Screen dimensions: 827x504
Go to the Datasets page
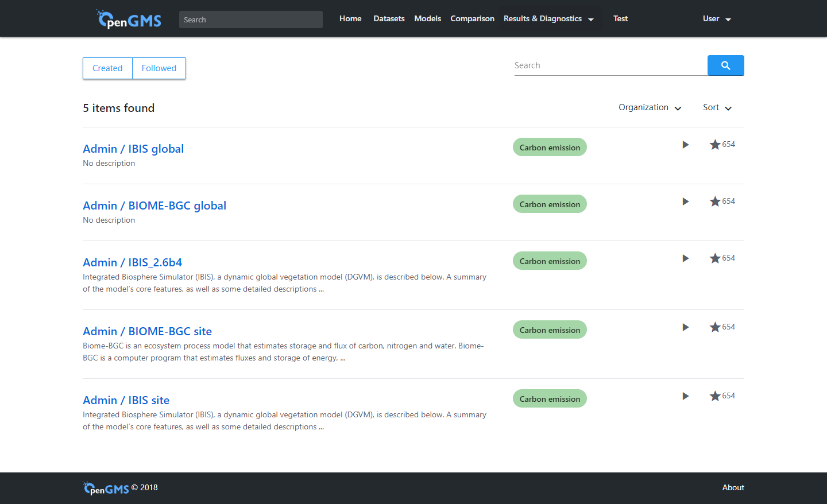[x=389, y=19]
